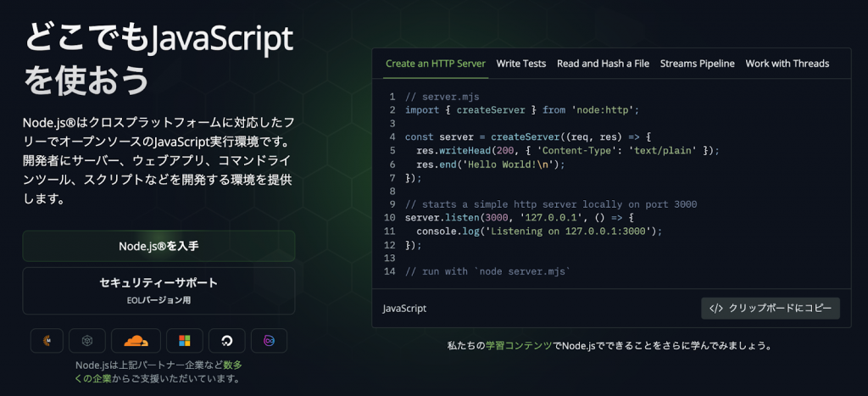
Task: Click the gray hexagon partner logo
Action: tap(86, 340)
